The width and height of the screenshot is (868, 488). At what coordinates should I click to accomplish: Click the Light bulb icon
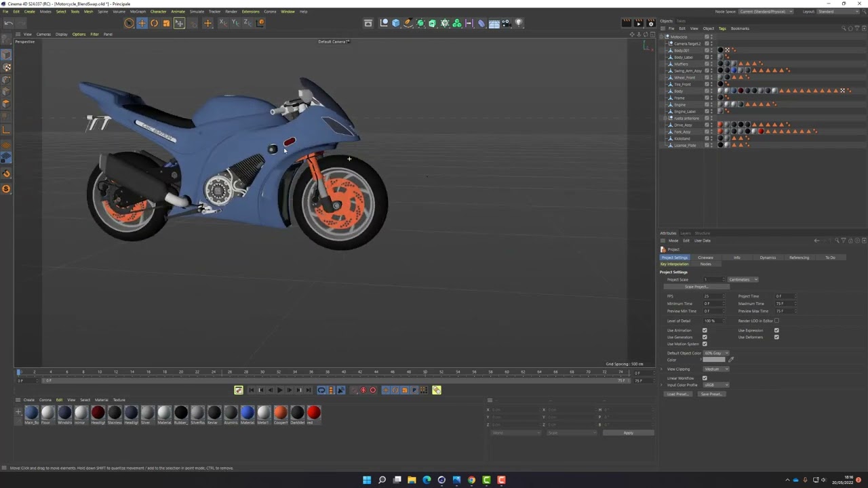[x=519, y=23]
